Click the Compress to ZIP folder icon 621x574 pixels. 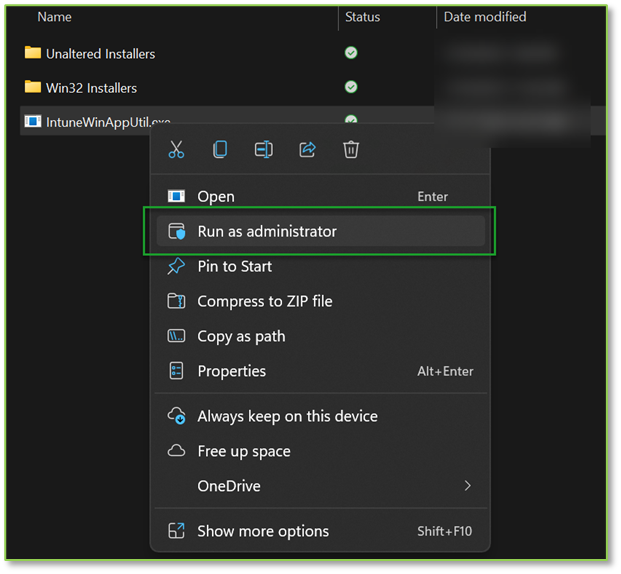click(176, 301)
